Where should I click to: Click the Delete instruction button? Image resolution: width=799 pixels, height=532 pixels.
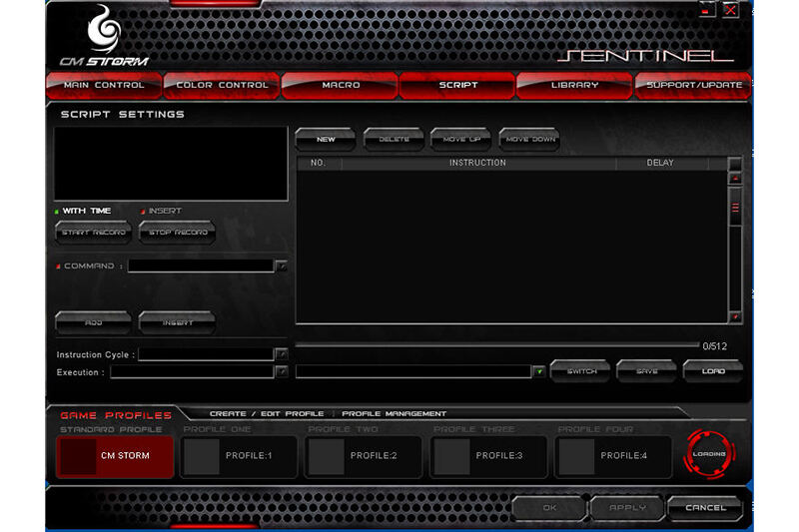tap(394, 139)
